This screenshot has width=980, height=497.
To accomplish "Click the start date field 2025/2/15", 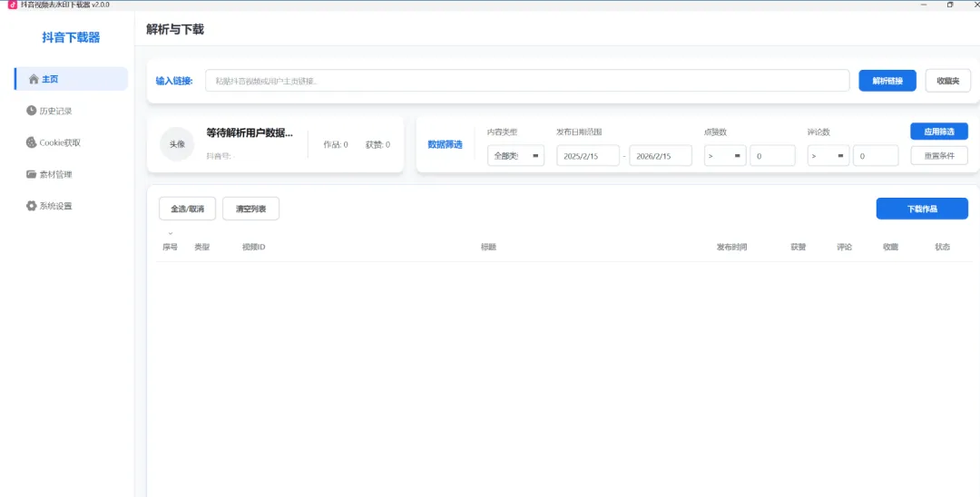I will coord(587,155).
